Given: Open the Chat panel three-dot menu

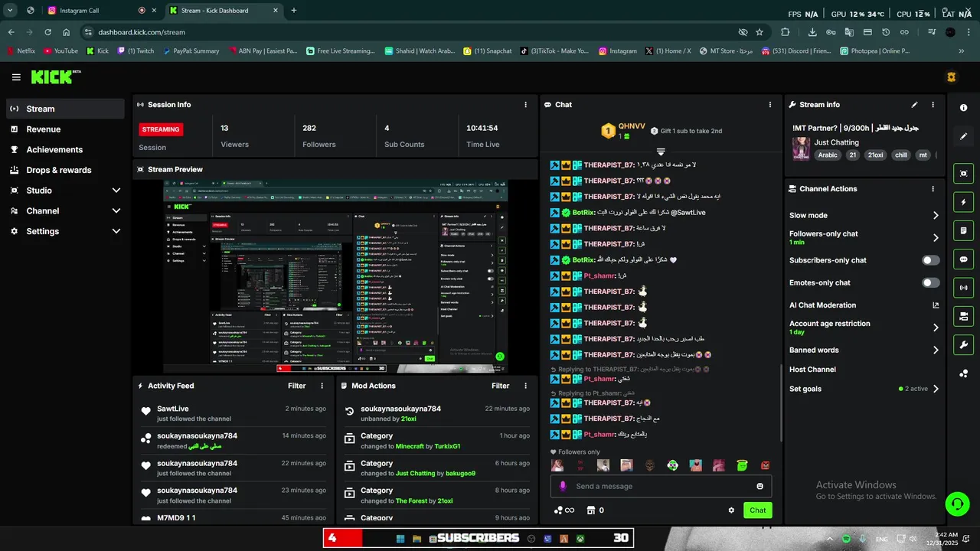Looking at the screenshot, I should tap(770, 105).
